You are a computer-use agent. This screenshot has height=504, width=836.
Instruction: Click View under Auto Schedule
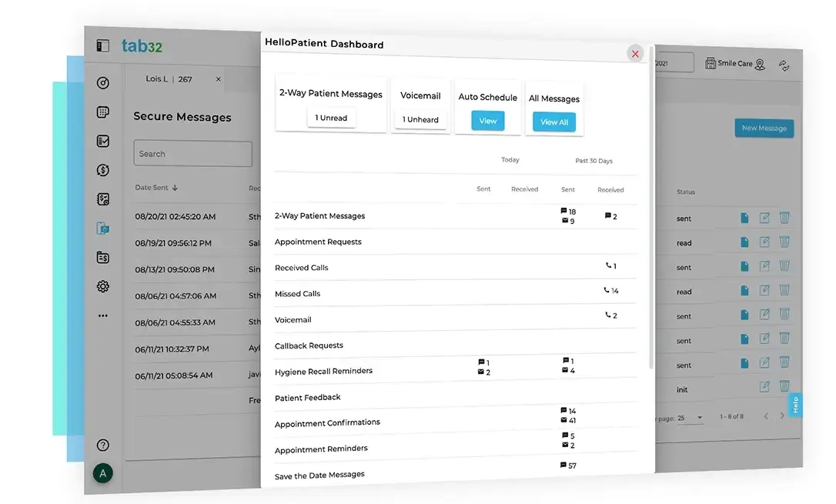[x=488, y=121]
